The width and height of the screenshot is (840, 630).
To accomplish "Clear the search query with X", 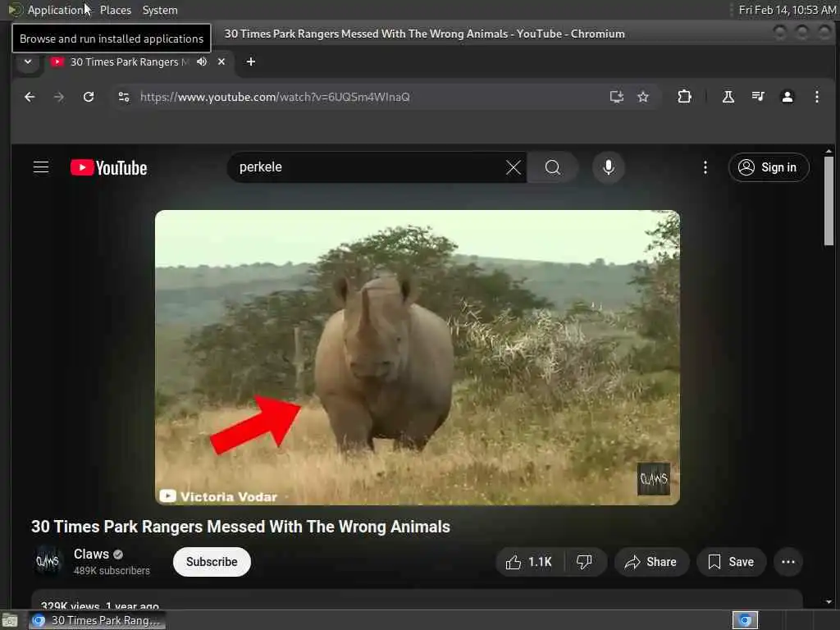I will point(514,167).
